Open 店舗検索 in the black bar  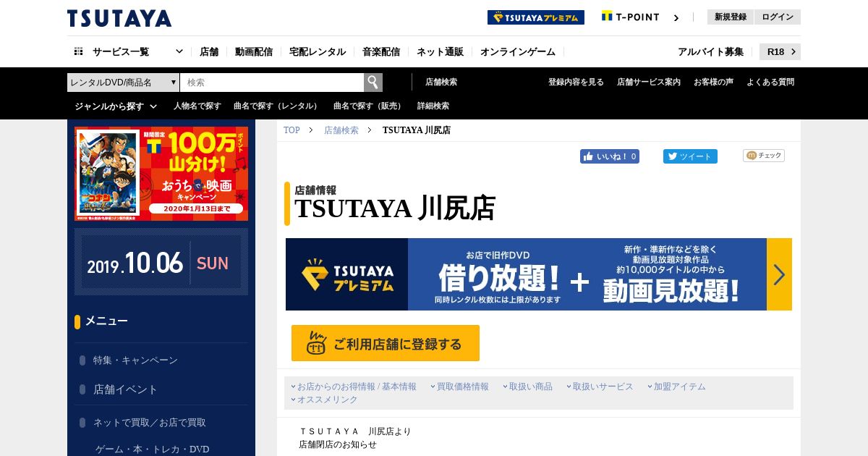pos(441,83)
